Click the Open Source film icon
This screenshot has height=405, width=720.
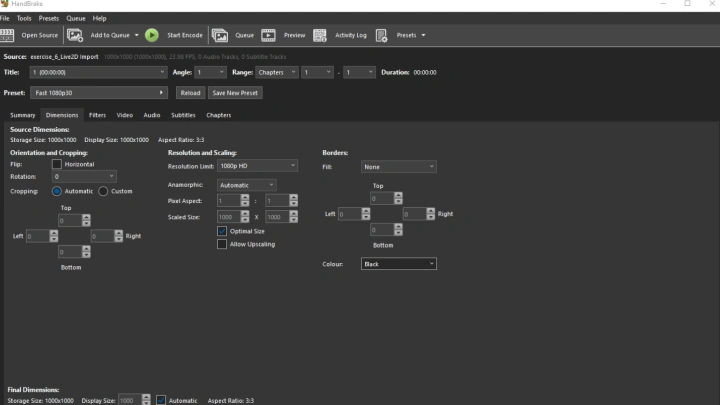[8, 35]
